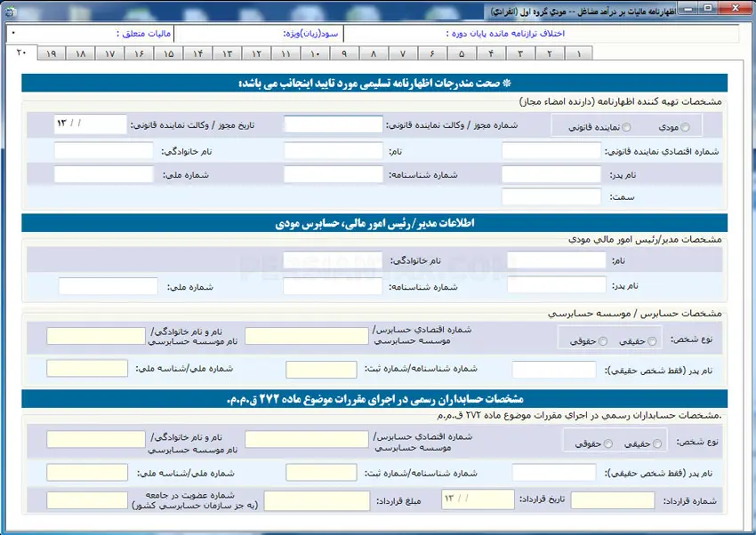Select the active tab ۲۰

(x=21, y=52)
